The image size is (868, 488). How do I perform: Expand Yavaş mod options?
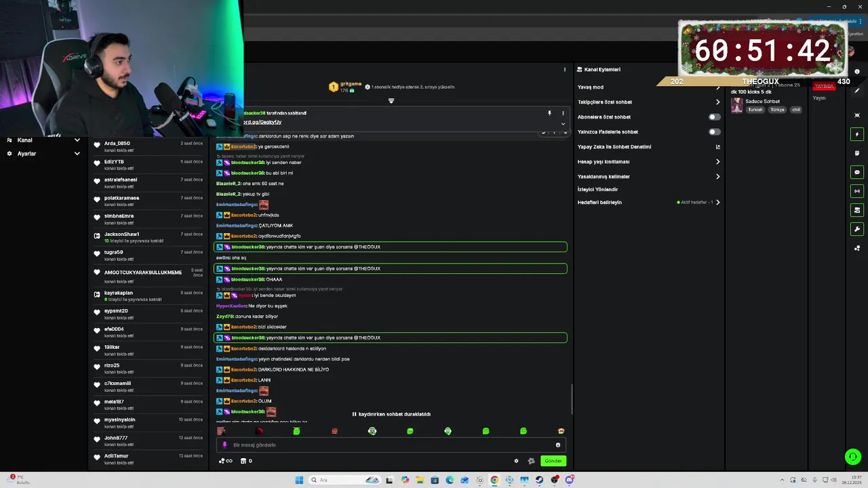(717, 87)
